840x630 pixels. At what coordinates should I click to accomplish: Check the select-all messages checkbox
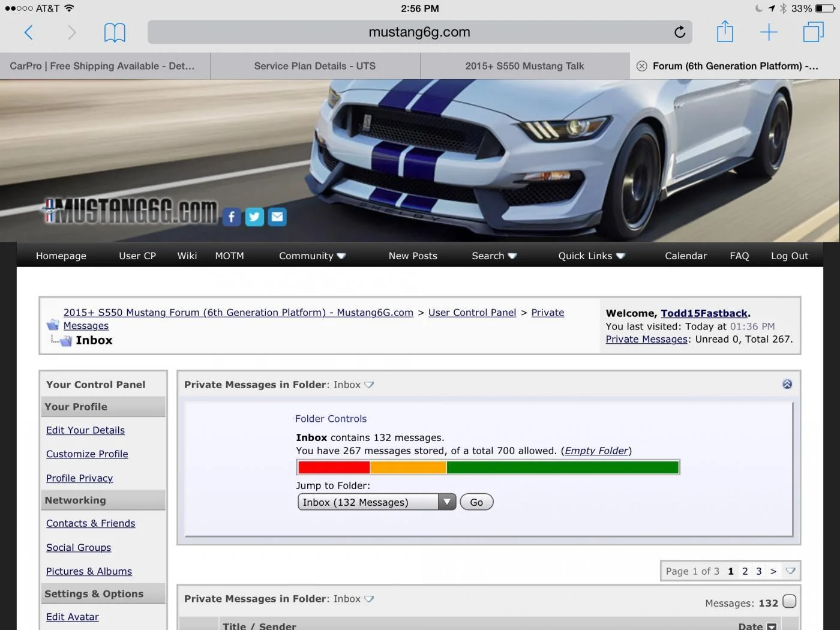click(790, 601)
